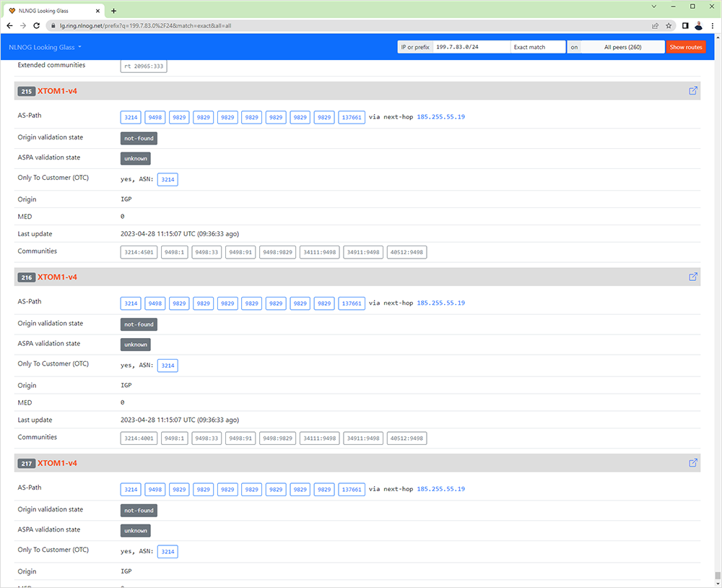This screenshot has width=722, height=588.
Task: Open new browser tab with plus icon
Action: (x=113, y=10)
